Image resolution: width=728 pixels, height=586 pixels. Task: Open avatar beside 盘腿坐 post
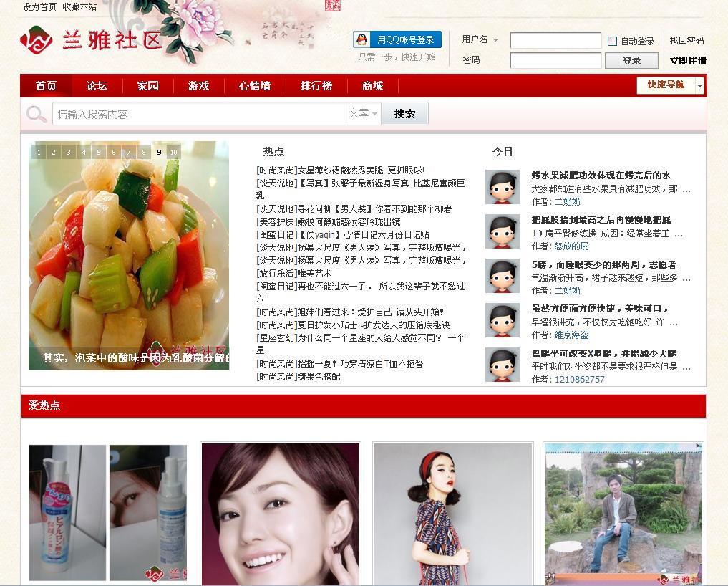[x=503, y=365]
